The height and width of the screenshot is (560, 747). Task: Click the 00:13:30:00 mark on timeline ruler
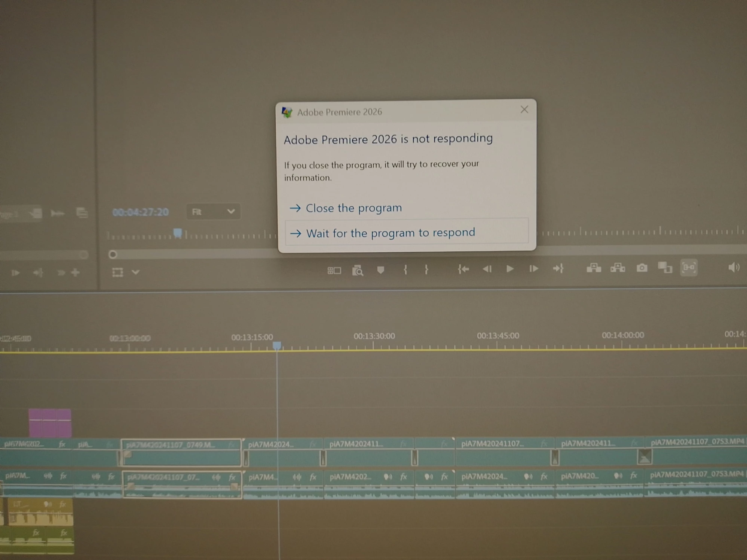(374, 336)
